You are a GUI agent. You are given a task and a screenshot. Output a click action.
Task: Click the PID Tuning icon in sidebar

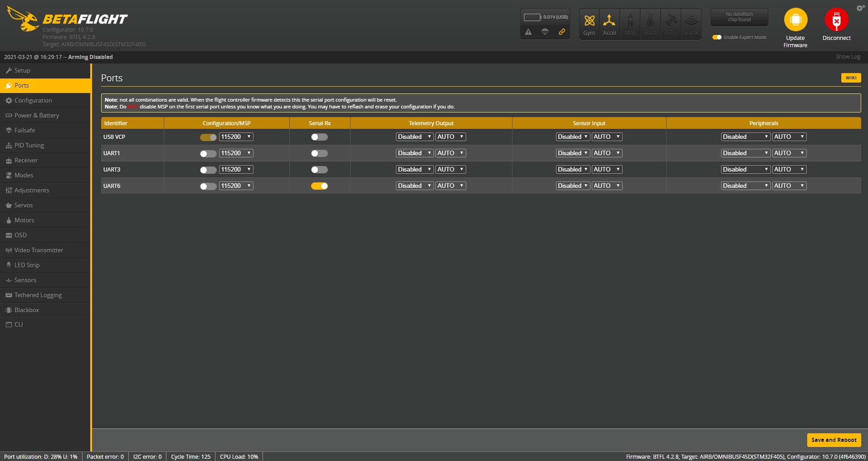pyautogui.click(x=9, y=145)
